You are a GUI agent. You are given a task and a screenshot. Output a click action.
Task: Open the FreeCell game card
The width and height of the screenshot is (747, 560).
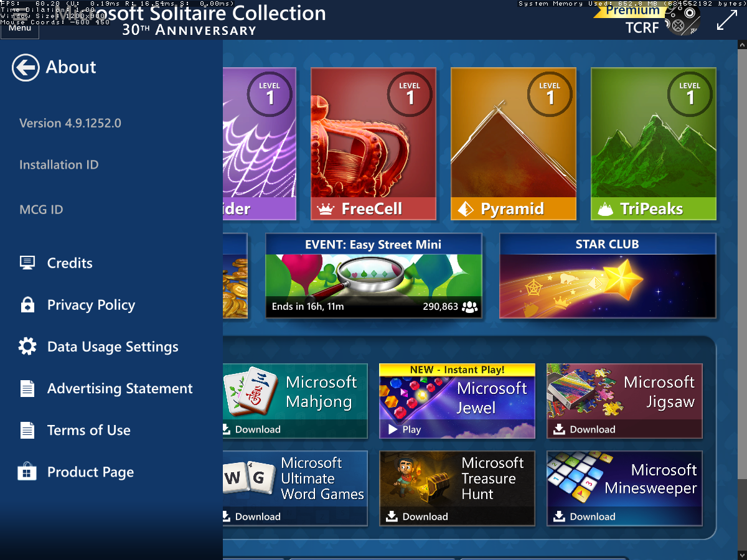coord(374,144)
